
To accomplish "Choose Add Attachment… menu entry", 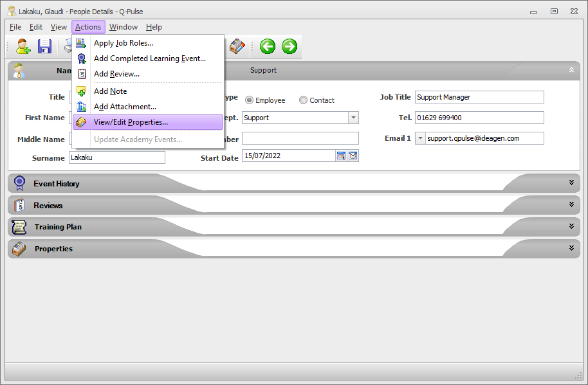I will pyautogui.click(x=148, y=107).
